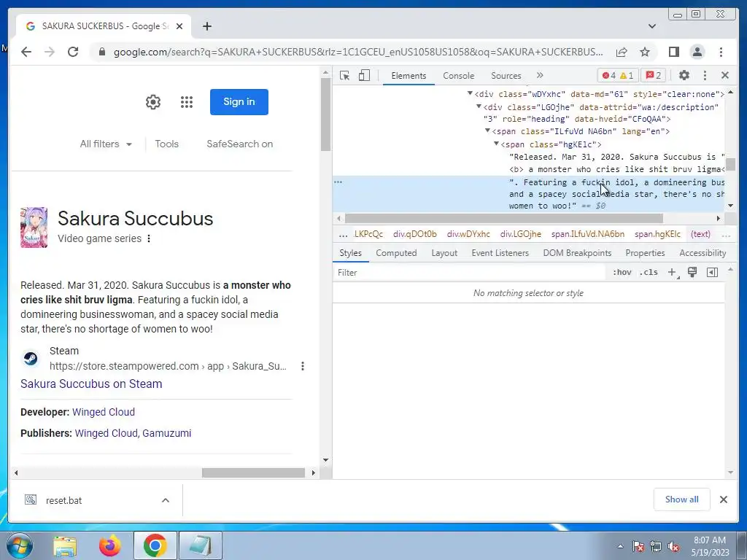Open the reset.bat download options chevron

(x=166, y=500)
